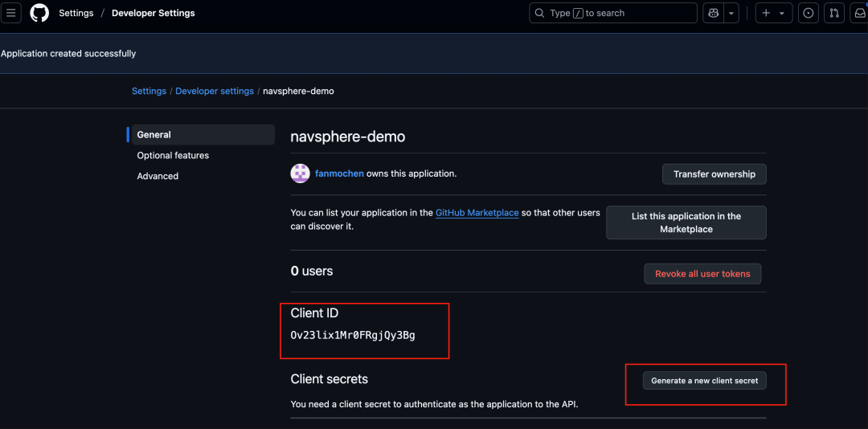
Task: Open the Pull requests icon
Action: click(834, 13)
